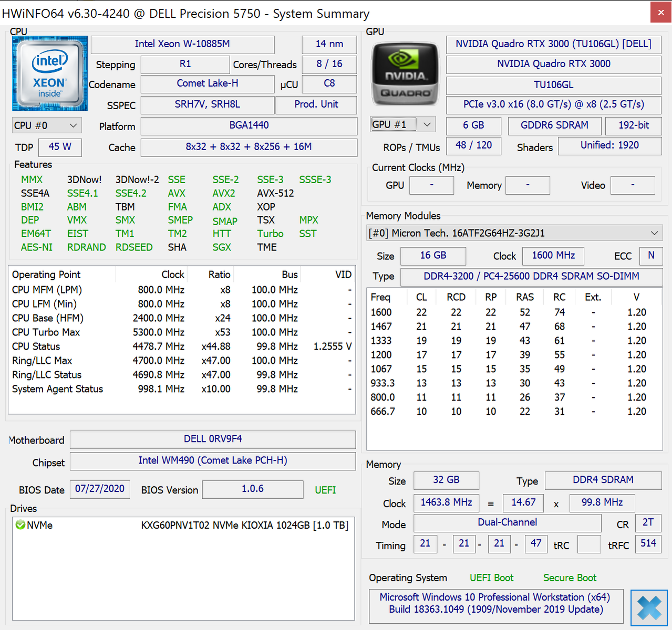Click the DDR4 SDRAM memory type field
Screen dimensions: 672x630
(x=603, y=480)
